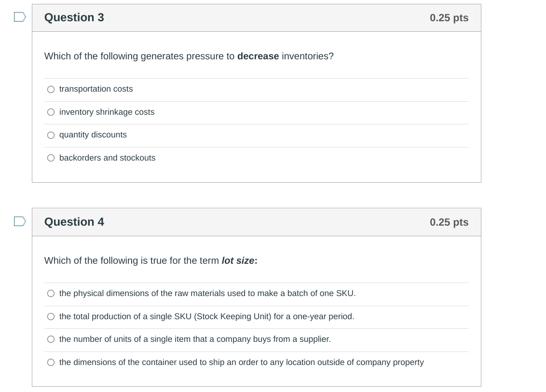Click the '0.25 pts' label on Question 4
546x392 pixels.
(449, 222)
